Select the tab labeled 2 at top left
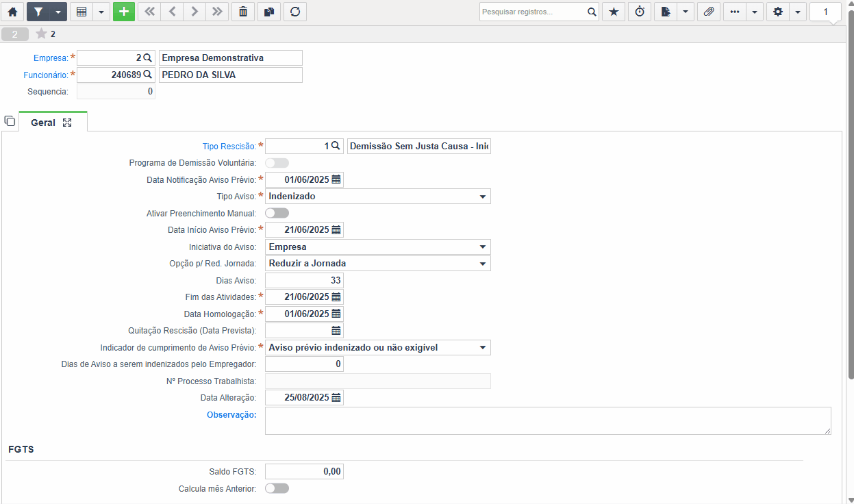Screen dimensions: 854x504 click(x=15, y=34)
